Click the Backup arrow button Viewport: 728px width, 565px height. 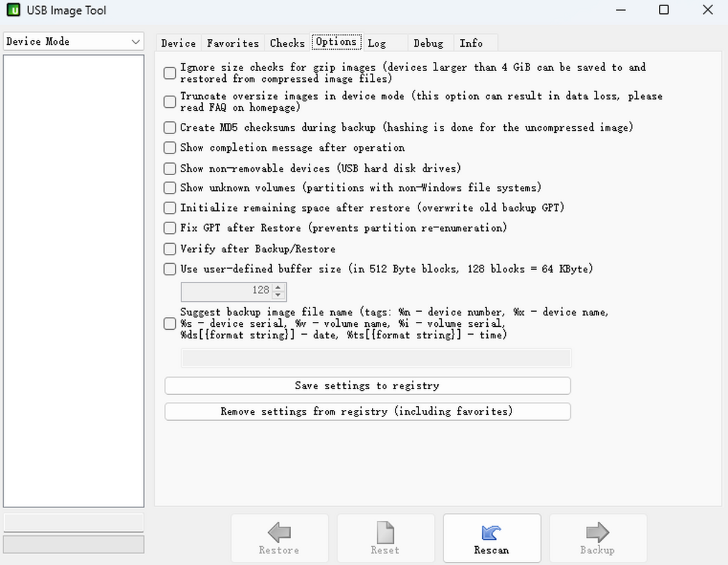(x=598, y=538)
